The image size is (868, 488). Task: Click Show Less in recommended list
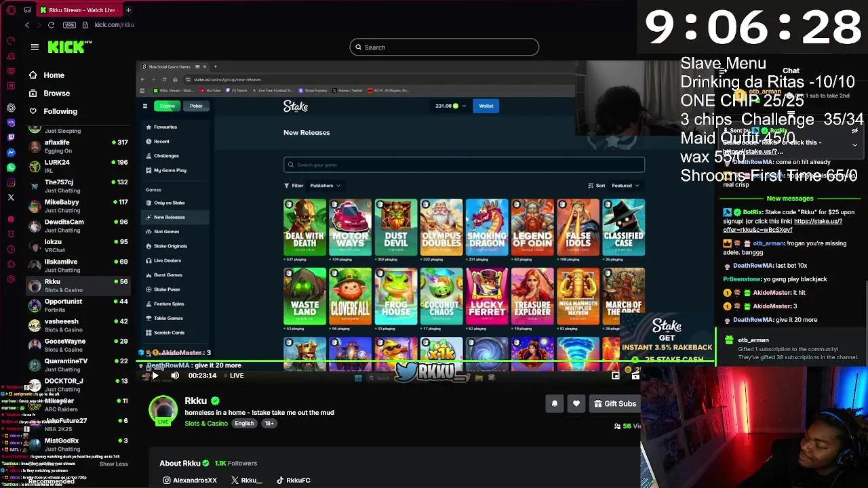pos(113,464)
